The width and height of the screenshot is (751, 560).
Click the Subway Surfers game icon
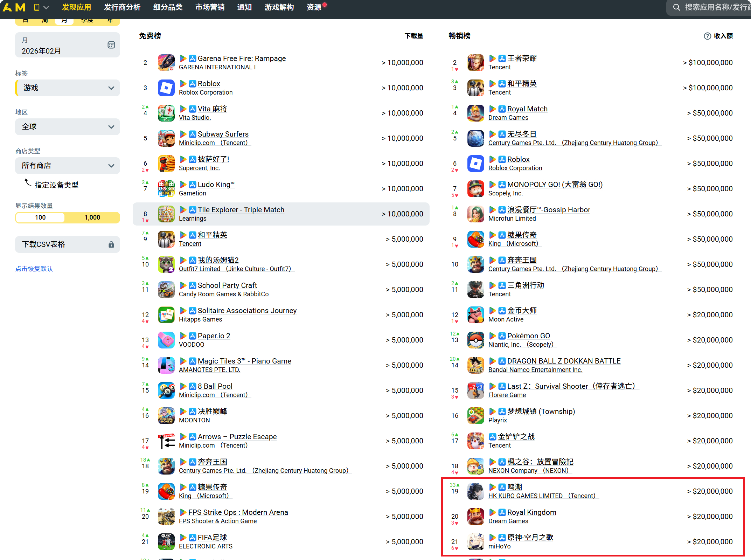coord(166,138)
